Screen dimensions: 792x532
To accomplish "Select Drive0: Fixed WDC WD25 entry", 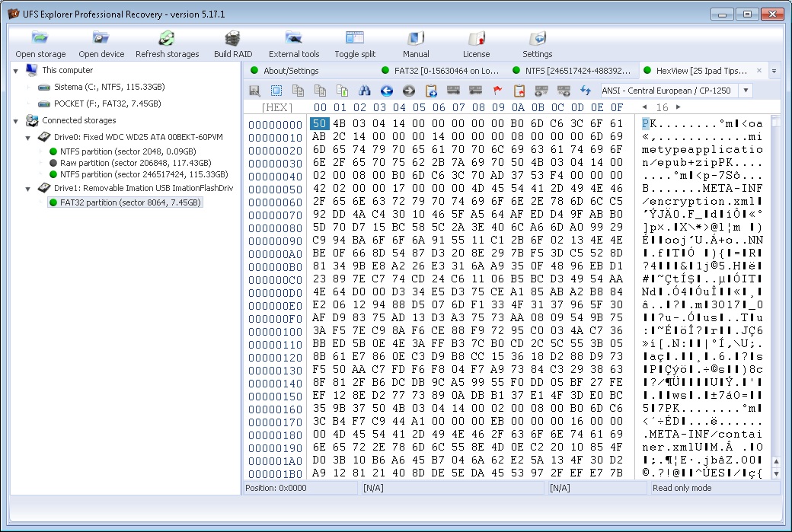I will tap(138, 137).
